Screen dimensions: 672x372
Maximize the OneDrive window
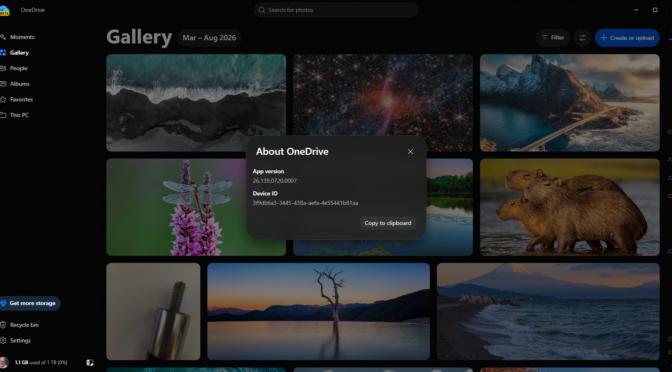(655, 10)
